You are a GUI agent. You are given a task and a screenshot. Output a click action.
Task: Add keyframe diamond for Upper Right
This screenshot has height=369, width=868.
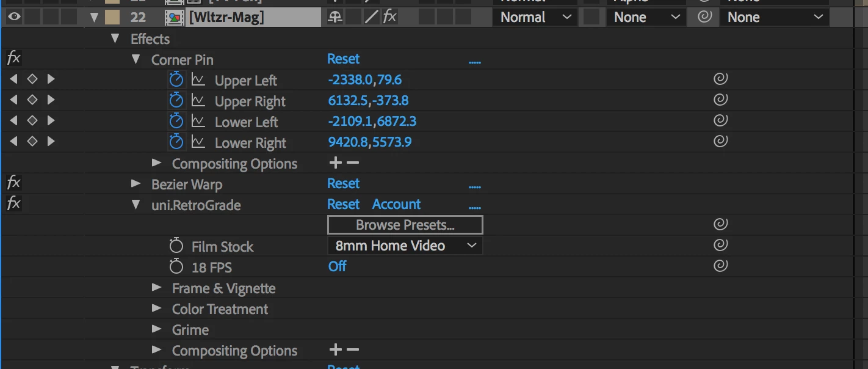click(32, 100)
